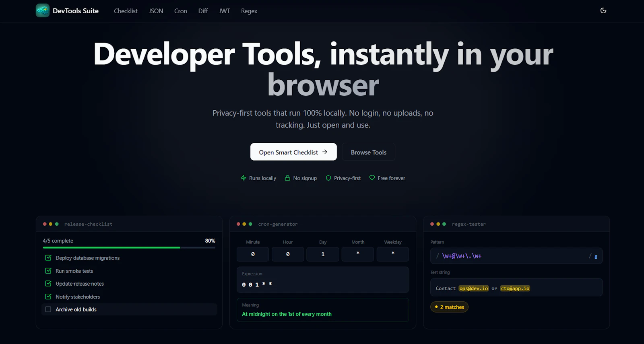Click the shield icon beside Privacy-first

point(328,178)
